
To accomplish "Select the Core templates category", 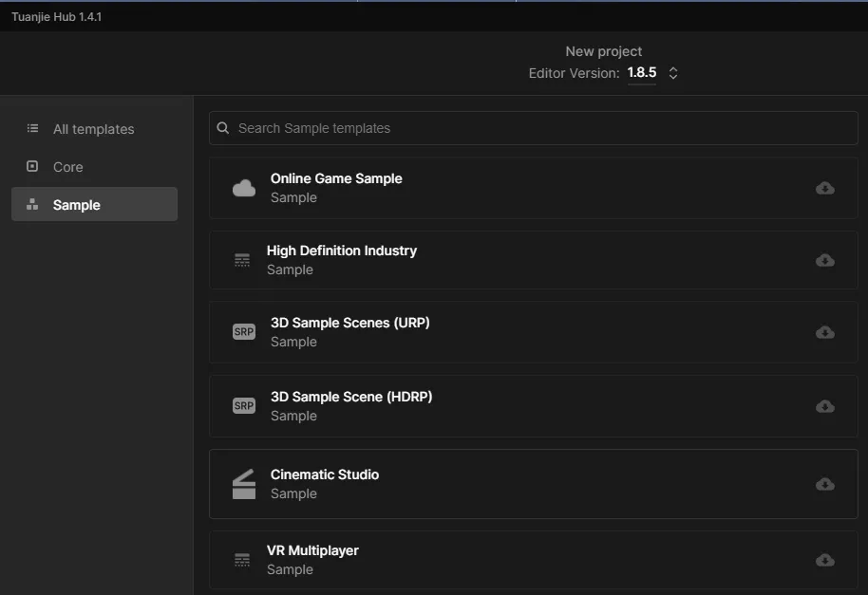I will pos(67,167).
